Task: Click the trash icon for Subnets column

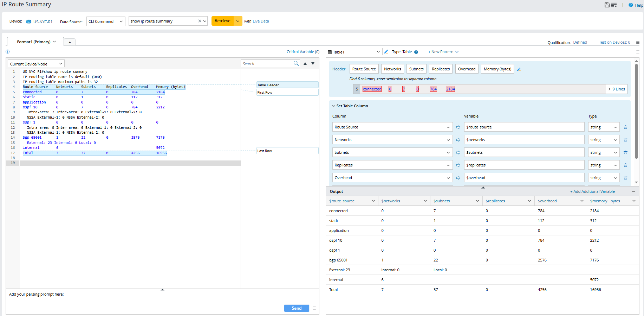Action: pyautogui.click(x=625, y=152)
